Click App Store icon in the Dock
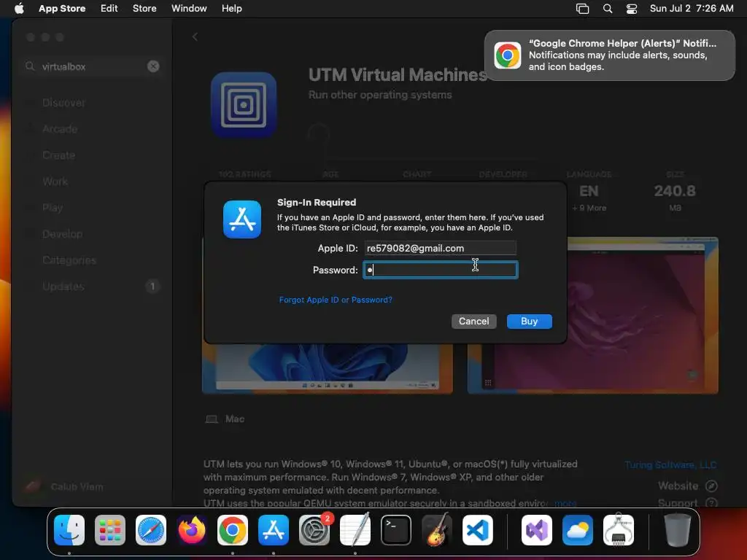The height and width of the screenshot is (560, 747). coord(274,530)
